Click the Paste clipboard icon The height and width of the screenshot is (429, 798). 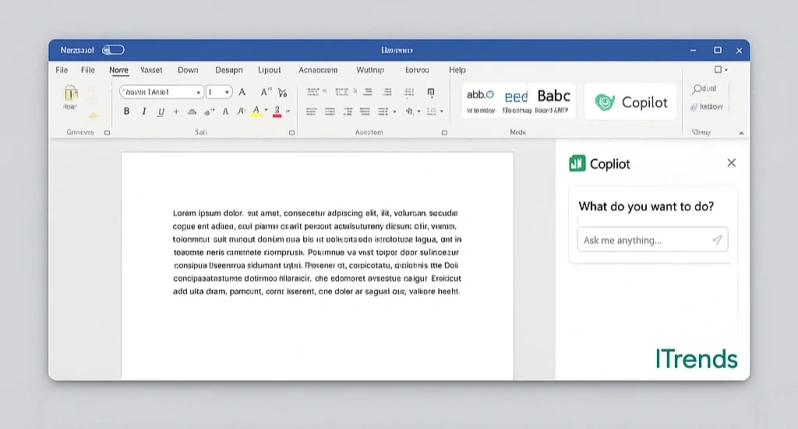pos(70,96)
